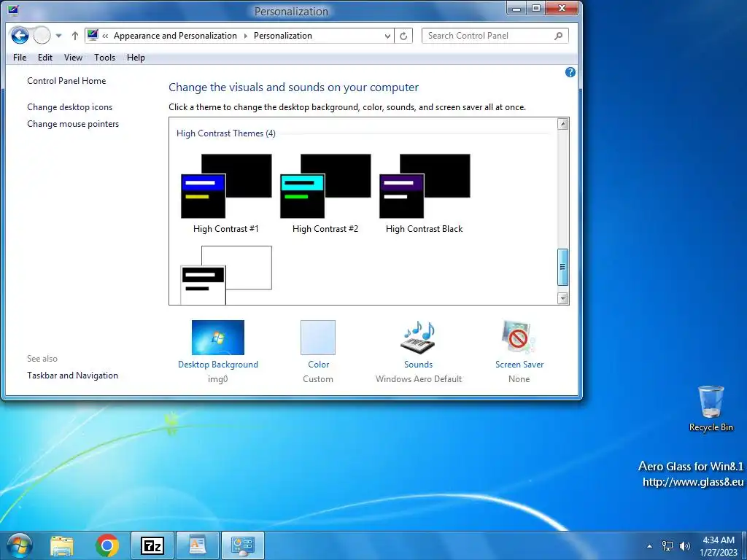This screenshot has height=560, width=747.
Task: Select the High Contrast #2 theme
Action: coord(325,193)
